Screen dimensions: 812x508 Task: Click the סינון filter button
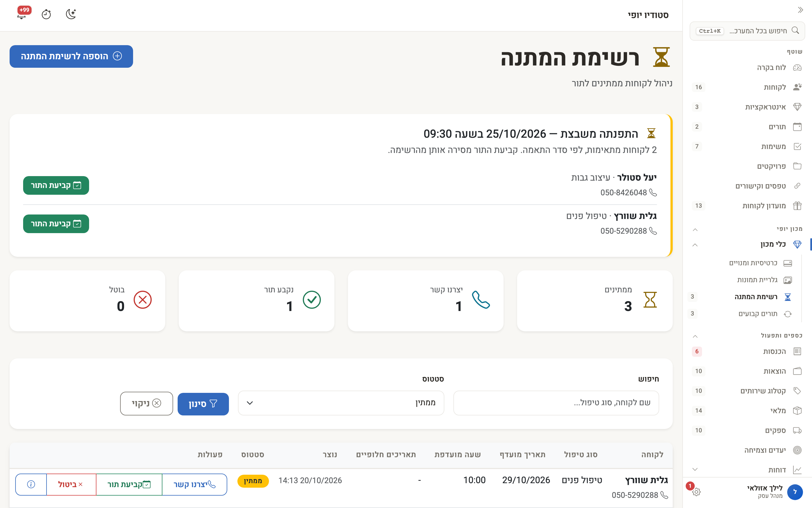[203, 404]
